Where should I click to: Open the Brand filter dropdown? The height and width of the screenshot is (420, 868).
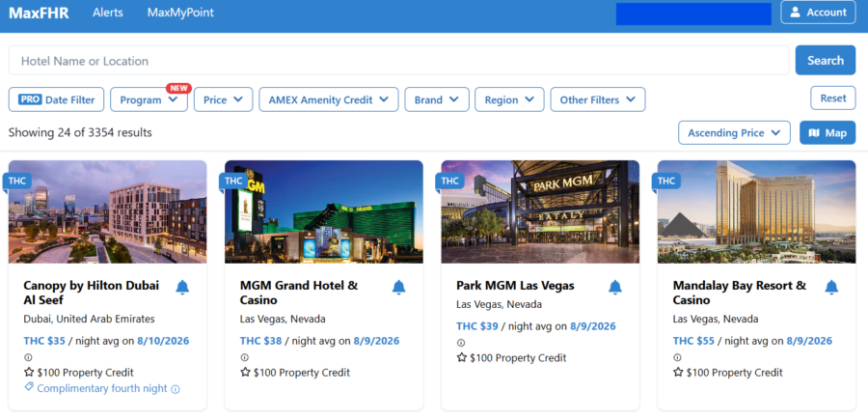tap(437, 99)
